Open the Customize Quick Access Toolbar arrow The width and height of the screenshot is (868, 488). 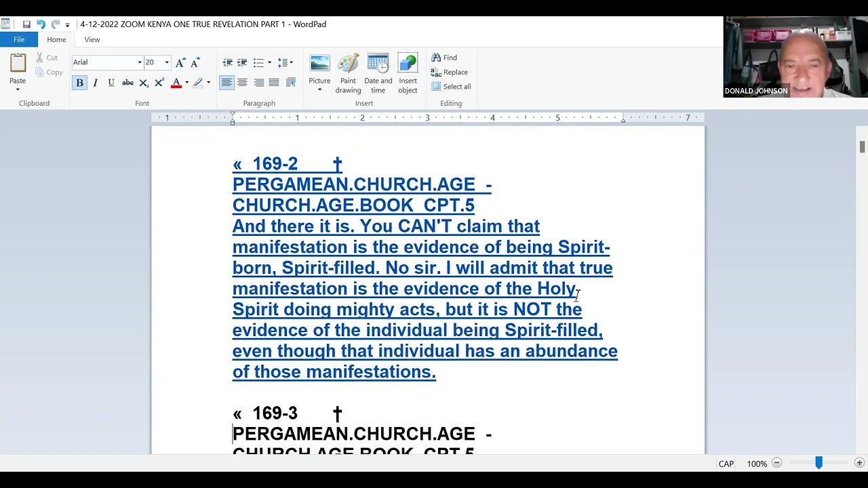67,25
